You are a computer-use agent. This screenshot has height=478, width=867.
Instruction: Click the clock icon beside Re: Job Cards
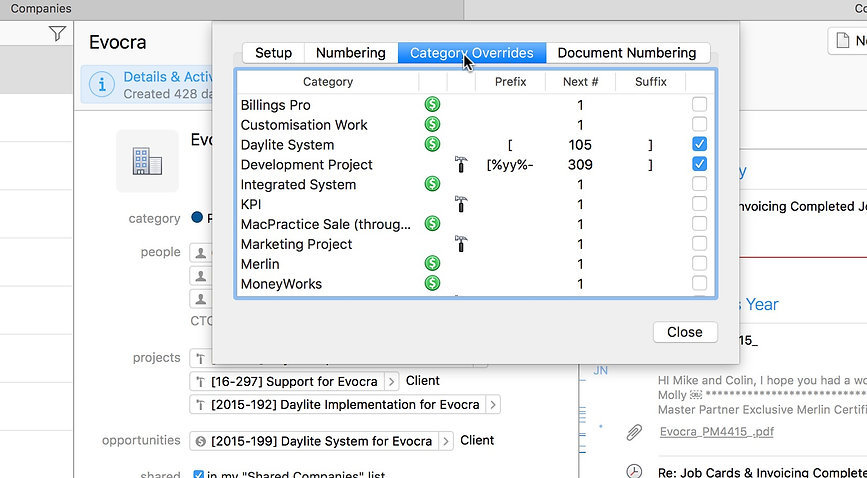[x=634, y=471]
